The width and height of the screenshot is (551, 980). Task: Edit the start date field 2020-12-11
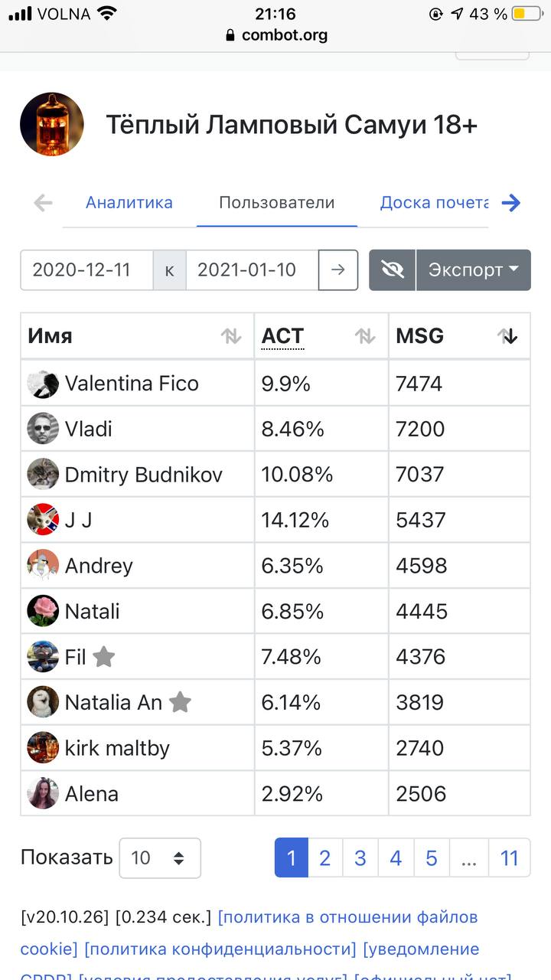pyautogui.click(x=87, y=269)
